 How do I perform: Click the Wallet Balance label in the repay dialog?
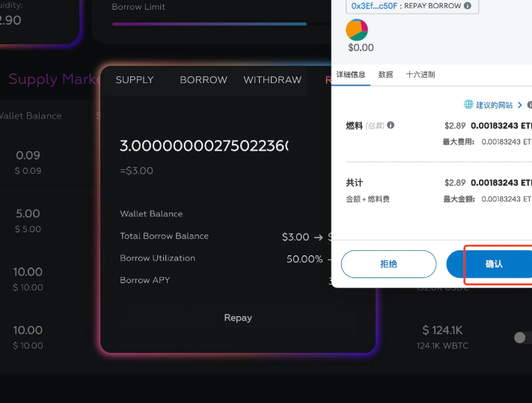coord(151,213)
